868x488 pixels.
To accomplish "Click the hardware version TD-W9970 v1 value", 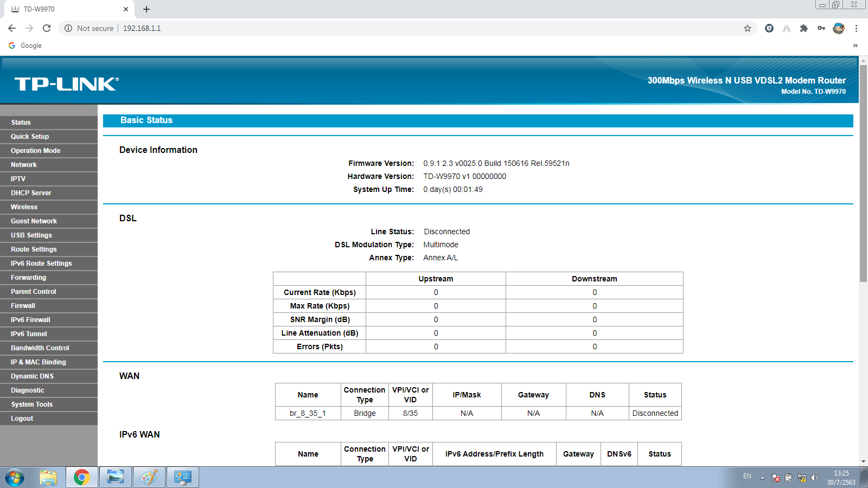I will tap(465, 176).
